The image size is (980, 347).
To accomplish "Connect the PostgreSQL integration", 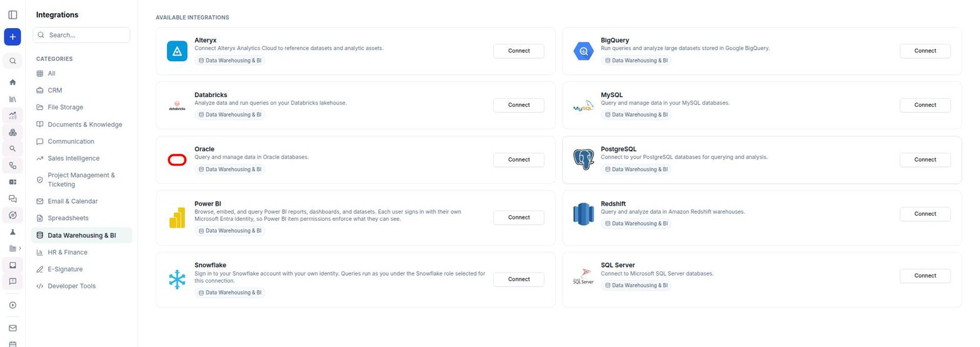I will pos(925,159).
